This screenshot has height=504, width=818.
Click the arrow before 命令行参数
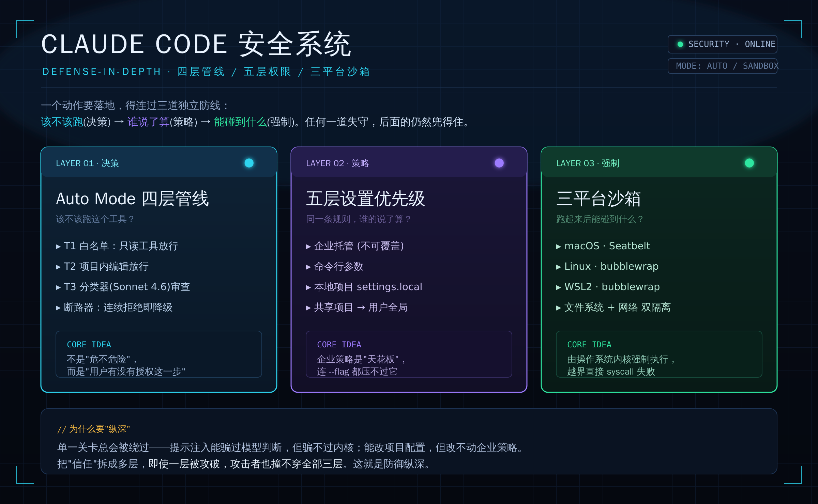[x=308, y=267]
